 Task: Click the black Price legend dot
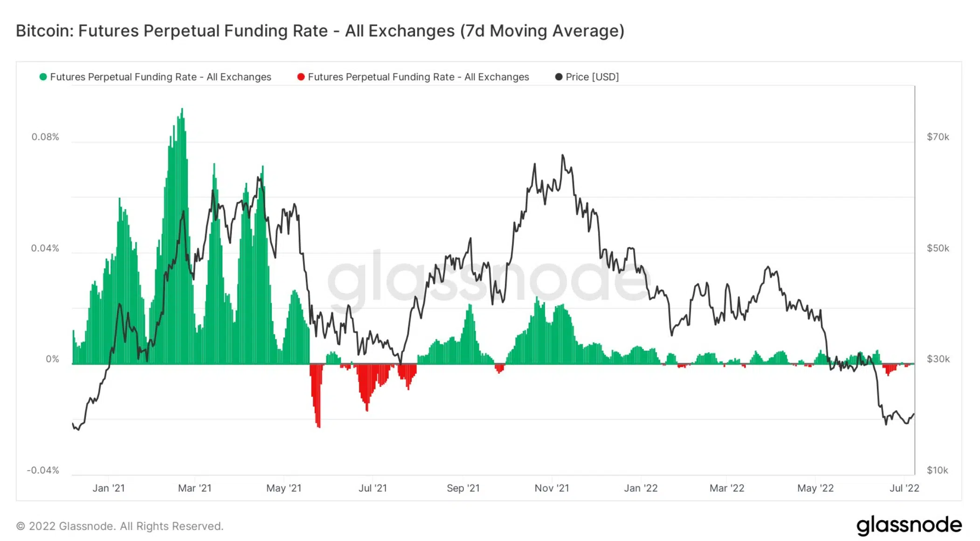click(559, 77)
